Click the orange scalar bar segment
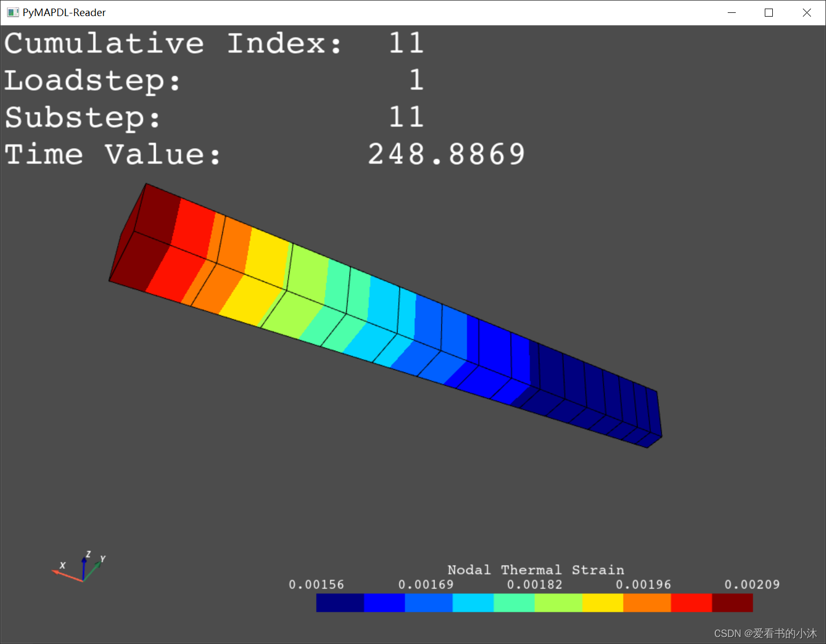This screenshot has height=644, width=826. (x=647, y=603)
